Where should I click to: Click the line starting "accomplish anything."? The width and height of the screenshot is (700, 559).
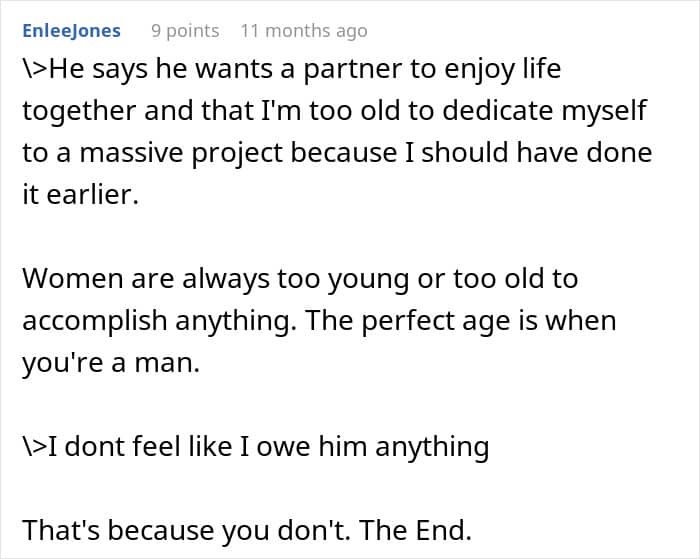(319, 321)
